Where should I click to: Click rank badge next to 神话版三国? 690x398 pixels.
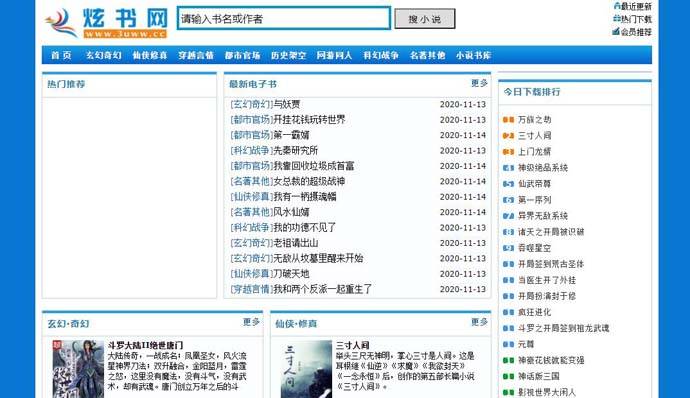tap(508, 376)
